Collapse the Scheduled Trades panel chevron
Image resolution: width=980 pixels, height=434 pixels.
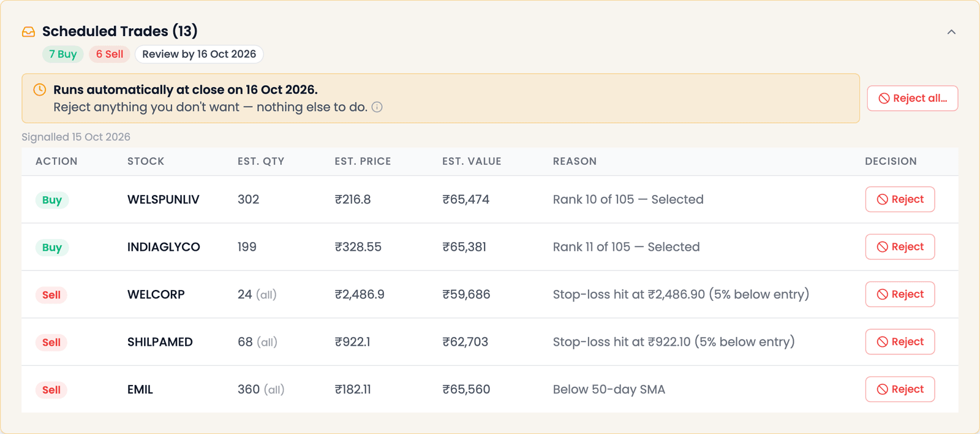[951, 32]
